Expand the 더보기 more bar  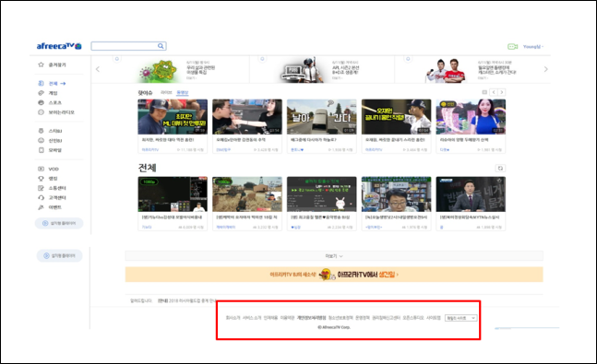pyautogui.click(x=334, y=256)
